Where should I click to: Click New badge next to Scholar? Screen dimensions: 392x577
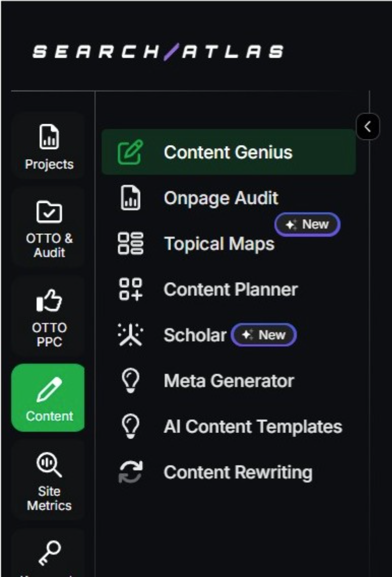(x=264, y=335)
